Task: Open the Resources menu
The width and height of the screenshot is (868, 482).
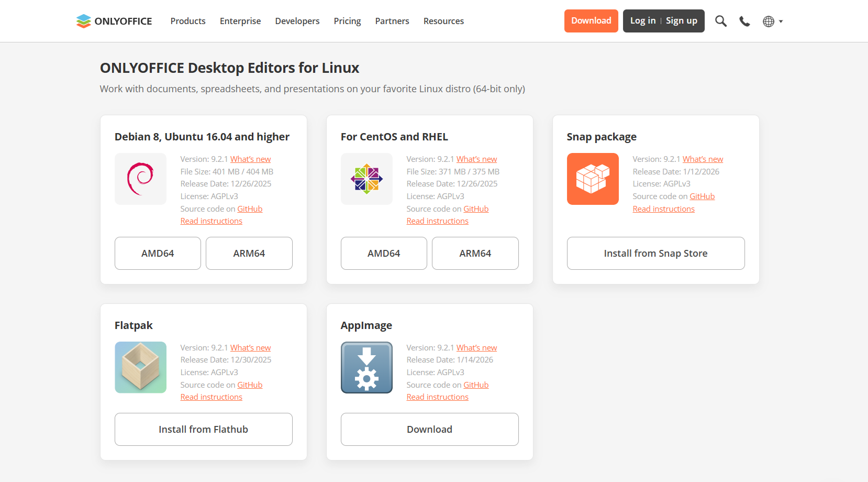Action: [x=443, y=21]
